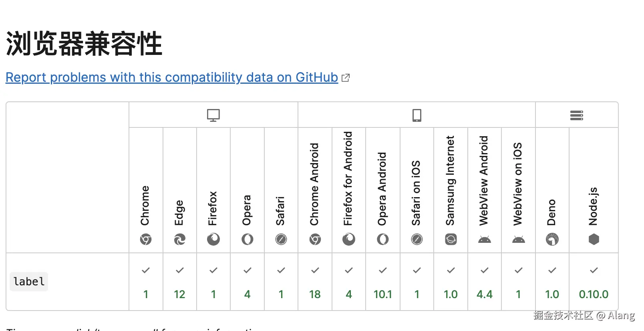
Task: Click the Chrome Android version 18 cell
Action: coord(315,282)
